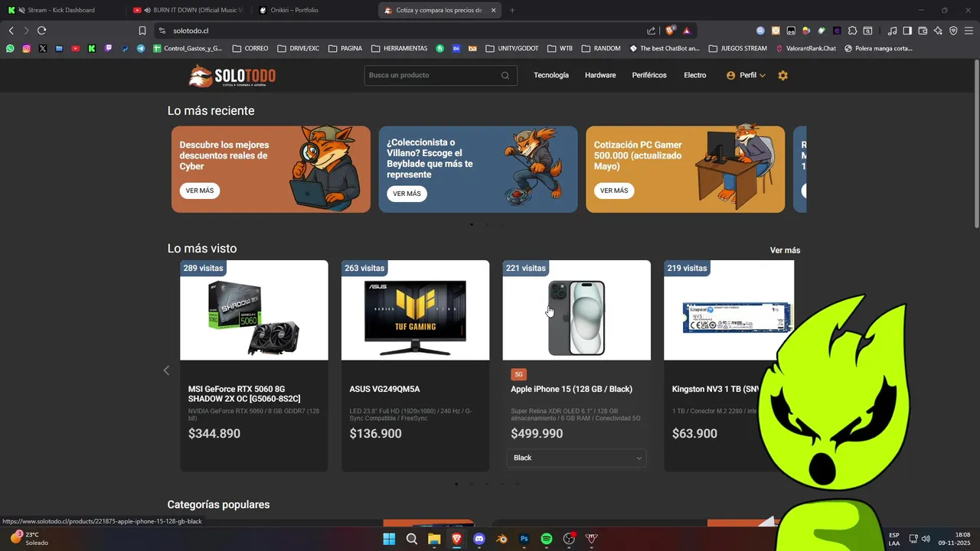
Task: Open a new browser tab with the plus button
Action: [512, 10]
